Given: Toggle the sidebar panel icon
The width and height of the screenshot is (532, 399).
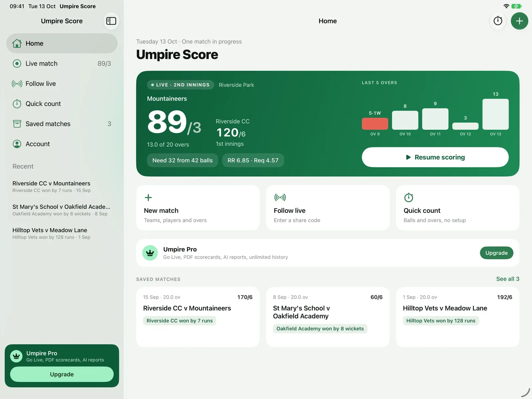Looking at the screenshot, I should (111, 21).
